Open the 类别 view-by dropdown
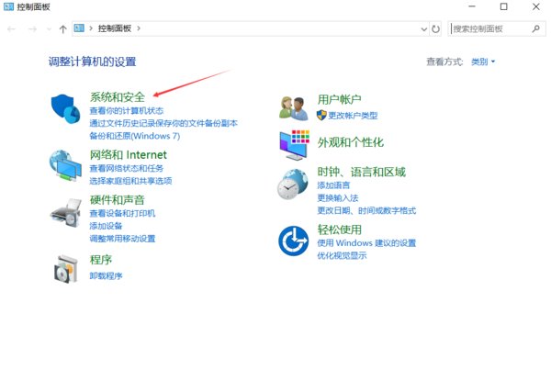Screen dimensions: 551x392 pyautogui.click(x=483, y=62)
